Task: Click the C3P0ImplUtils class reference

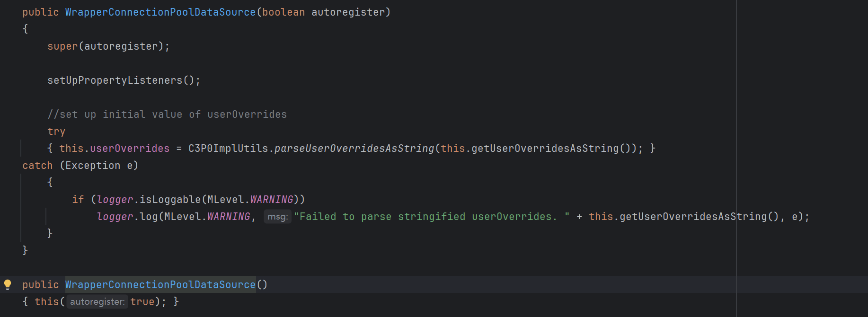Action: (228, 149)
